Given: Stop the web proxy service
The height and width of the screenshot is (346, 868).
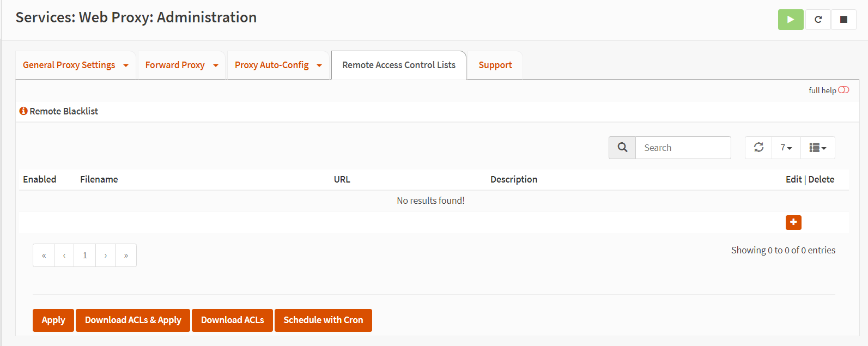Looking at the screenshot, I should pyautogui.click(x=843, y=20).
